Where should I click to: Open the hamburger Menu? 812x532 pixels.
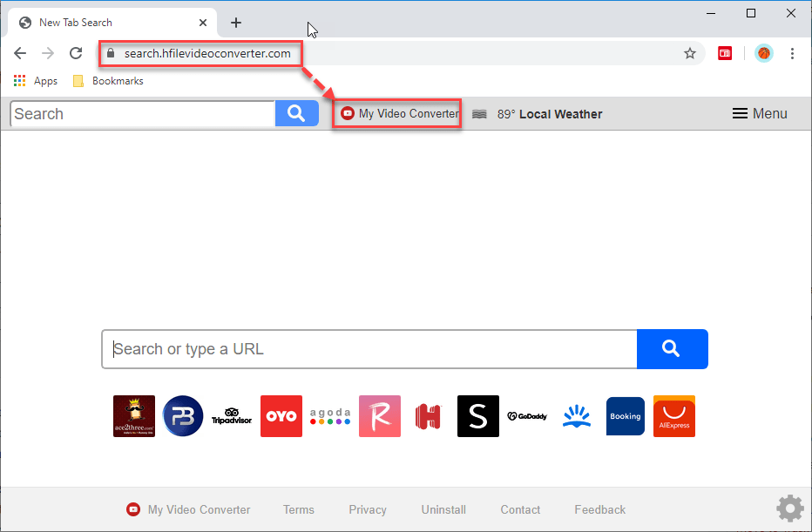[x=759, y=113]
